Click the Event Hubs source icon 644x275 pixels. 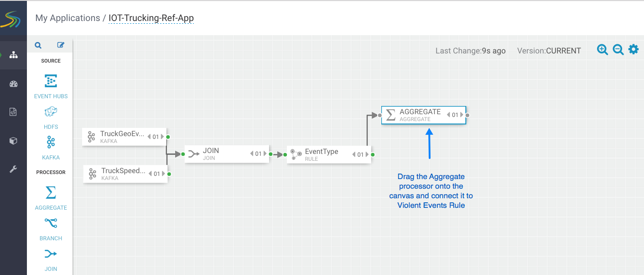tap(51, 81)
